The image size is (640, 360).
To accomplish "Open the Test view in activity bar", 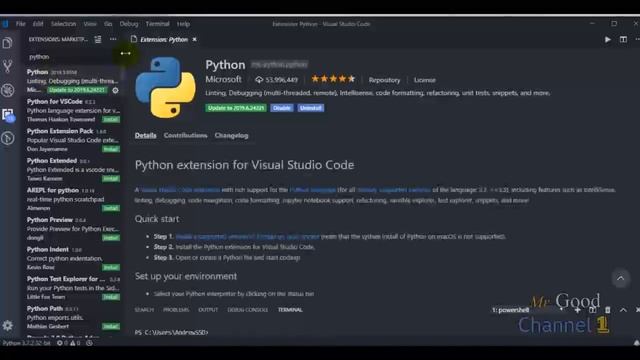I will 7,138.
